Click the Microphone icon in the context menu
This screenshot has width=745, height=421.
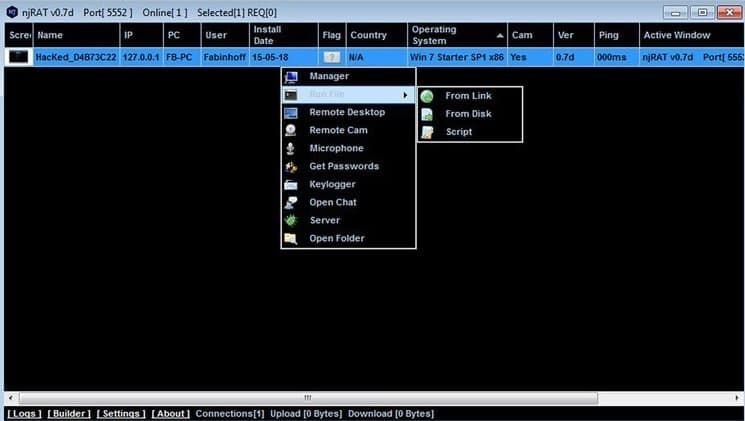290,148
